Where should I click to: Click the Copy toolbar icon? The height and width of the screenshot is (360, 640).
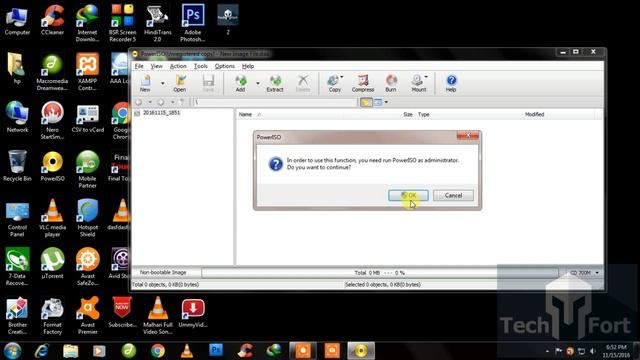tap(335, 83)
